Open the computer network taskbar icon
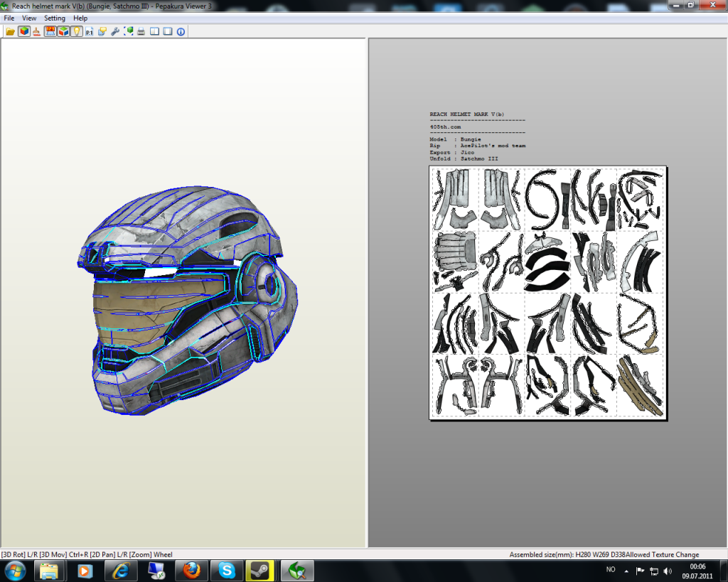728x582 pixels. coord(156,571)
